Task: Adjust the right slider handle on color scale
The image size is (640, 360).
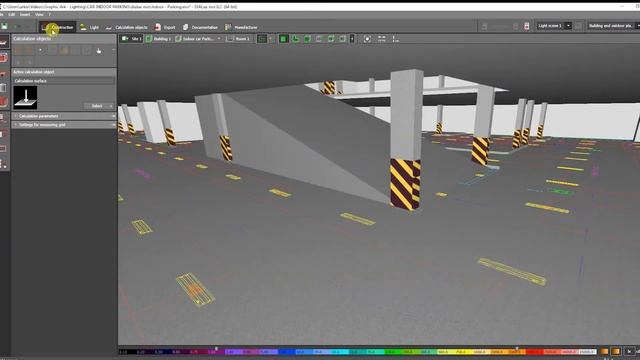Action: (x=516, y=348)
